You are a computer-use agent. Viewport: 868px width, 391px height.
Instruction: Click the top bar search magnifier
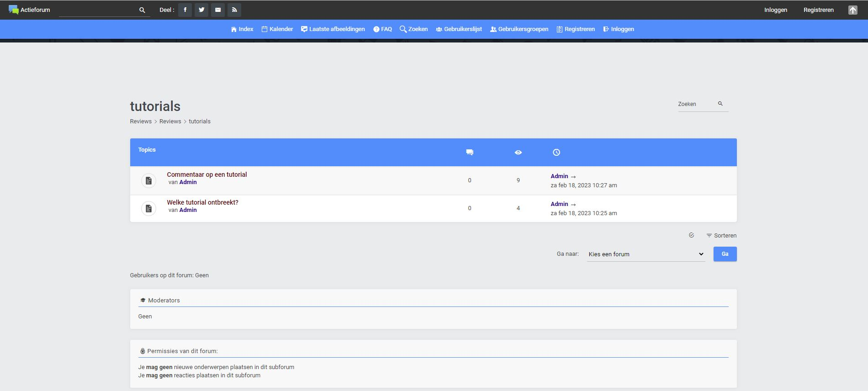pos(142,10)
